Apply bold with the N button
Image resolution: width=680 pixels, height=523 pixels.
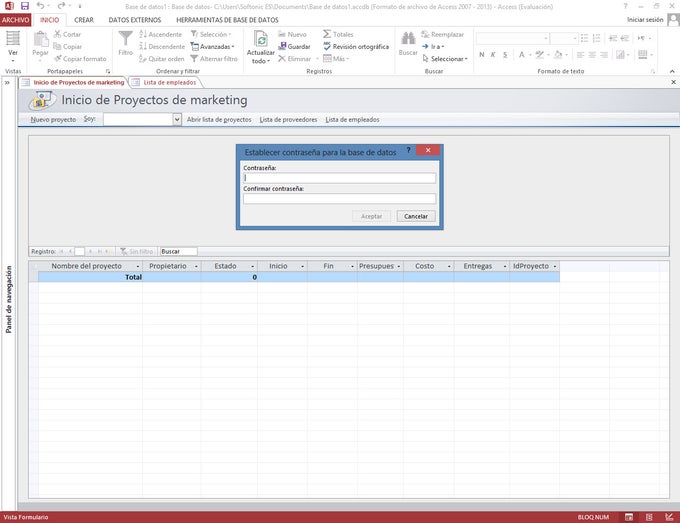[x=481, y=55]
